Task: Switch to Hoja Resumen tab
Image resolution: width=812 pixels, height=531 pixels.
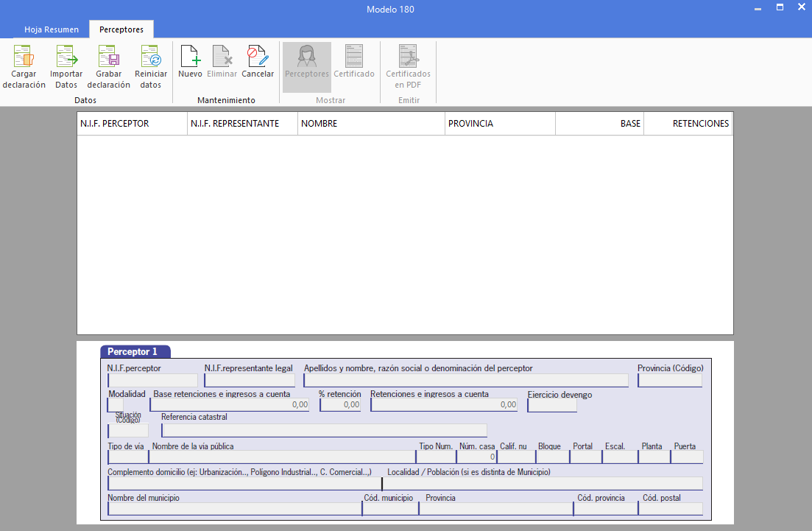Action: 52,29
